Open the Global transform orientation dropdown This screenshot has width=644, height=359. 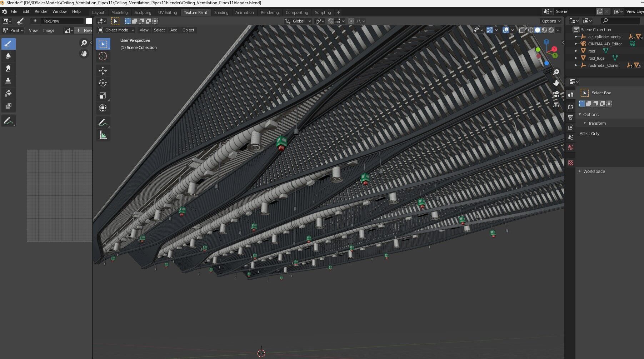[298, 21]
